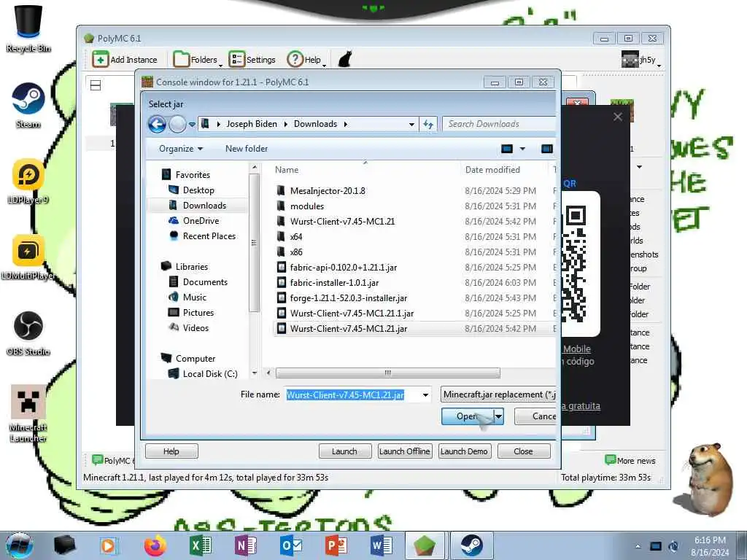Open the Minecraft Launcher desktop icon
Screen dimensions: 747x560
coord(28,413)
